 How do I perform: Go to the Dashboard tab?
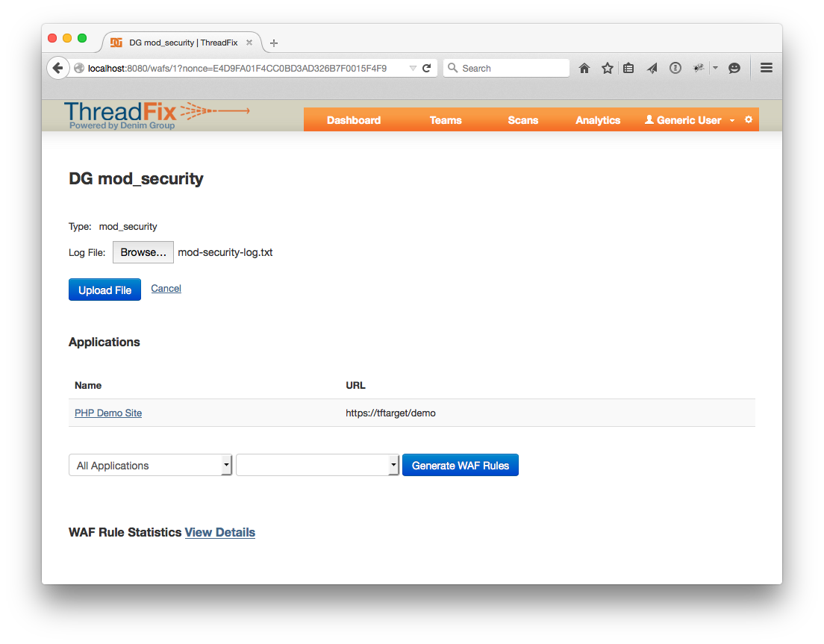coord(354,120)
